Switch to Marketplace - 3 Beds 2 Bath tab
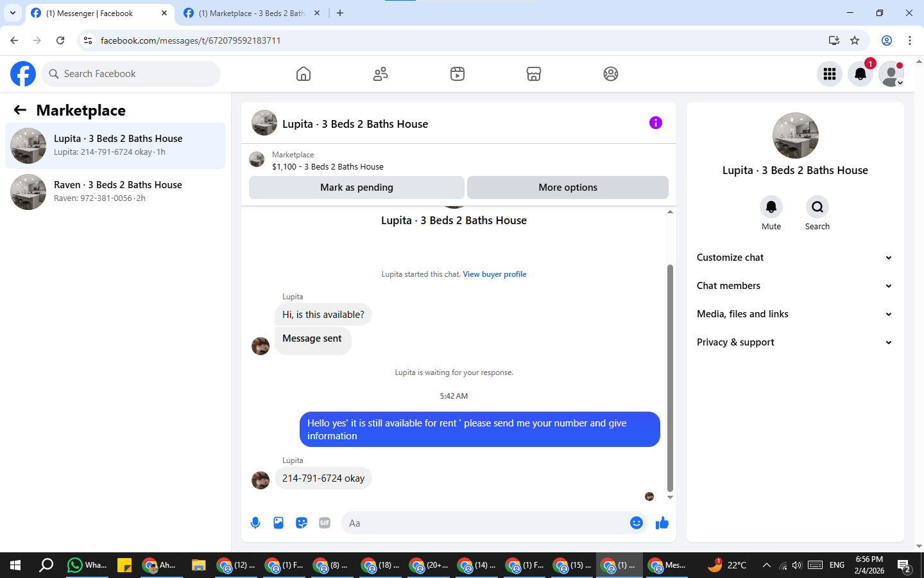Viewport: 924px width, 578px height. click(252, 13)
